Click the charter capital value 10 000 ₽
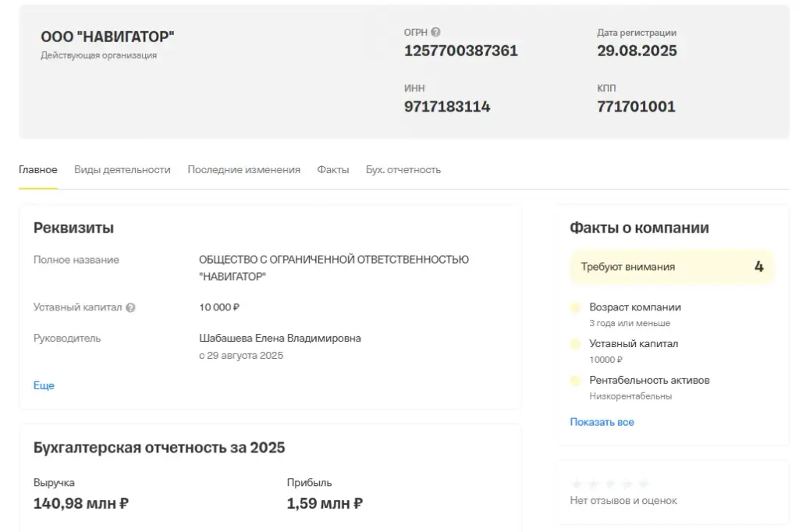Screen dimensions: 799x532 click(219, 307)
